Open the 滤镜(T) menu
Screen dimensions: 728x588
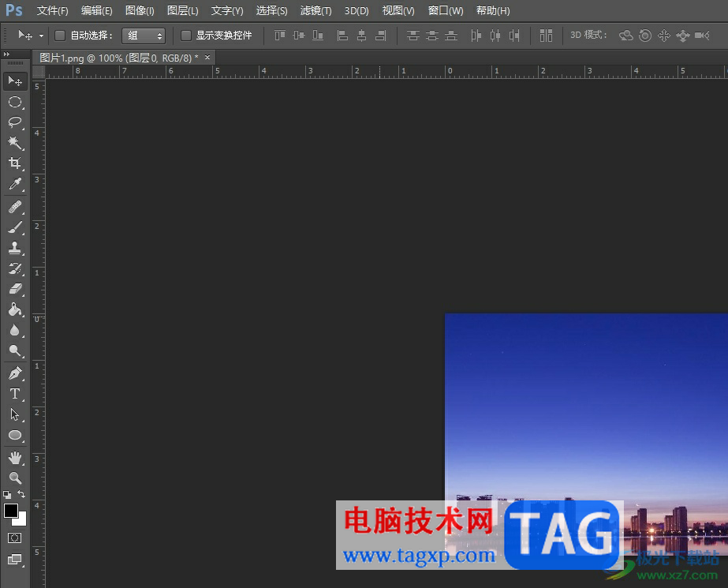315,11
